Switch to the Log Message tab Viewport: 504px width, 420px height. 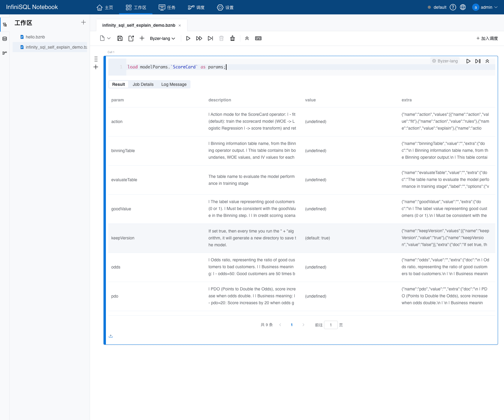tap(174, 84)
